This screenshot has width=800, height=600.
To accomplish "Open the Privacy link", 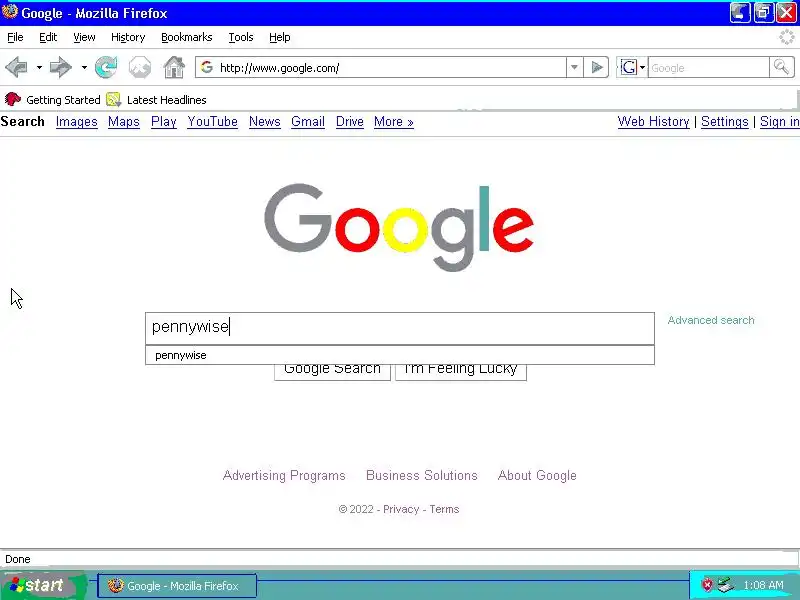I will tap(401, 509).
